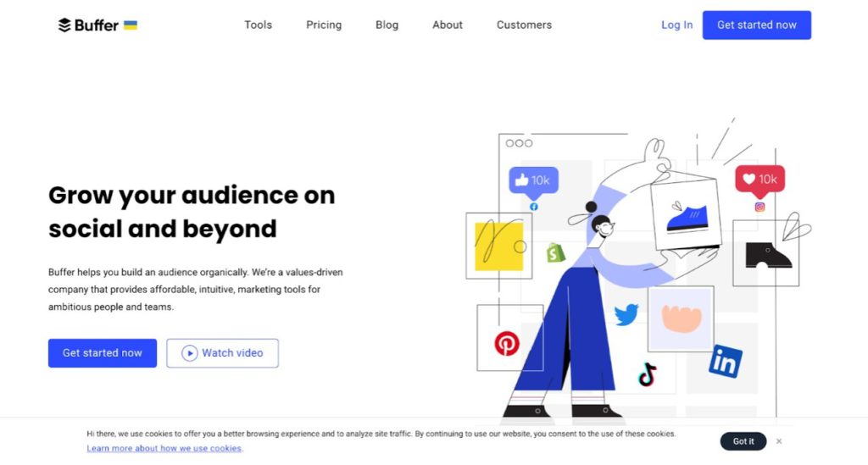
Task: Open the Blog menu item
Action: coord(387,25)
